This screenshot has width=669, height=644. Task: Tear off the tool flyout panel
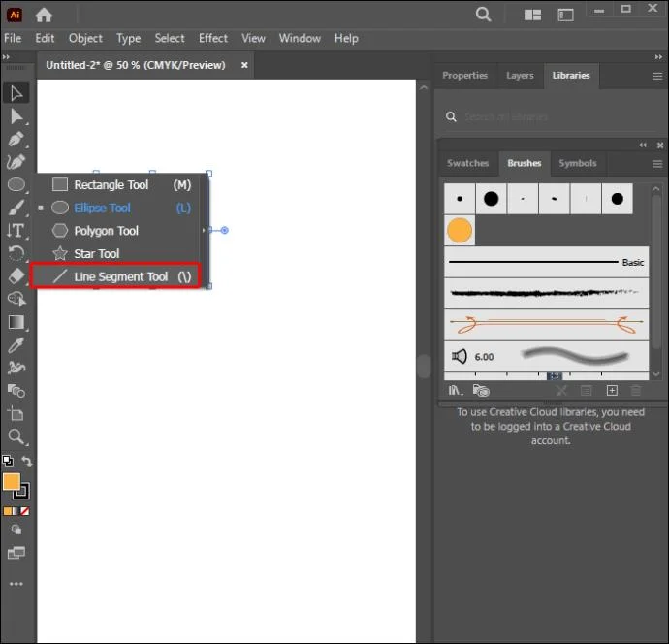point(205,231)
